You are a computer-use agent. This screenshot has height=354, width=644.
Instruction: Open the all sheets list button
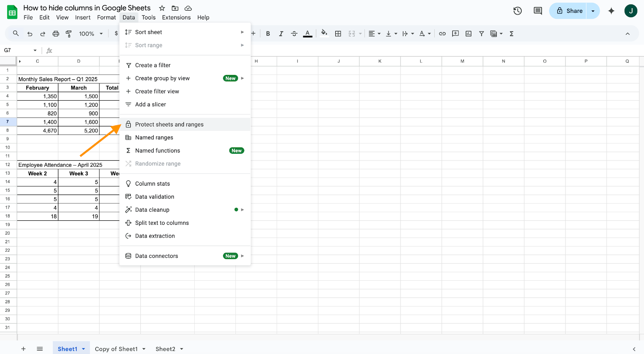[39, 349]
